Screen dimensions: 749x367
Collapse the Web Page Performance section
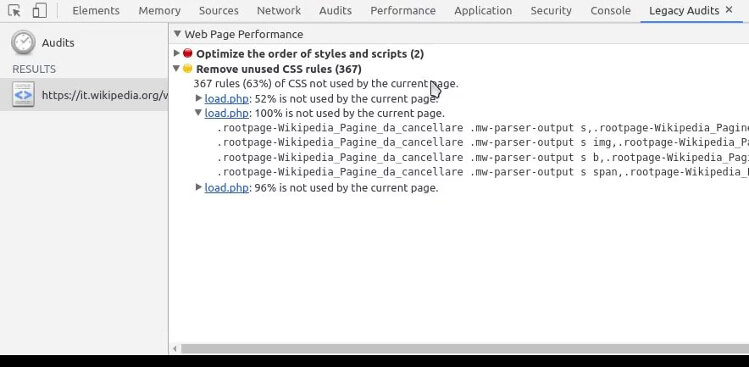pyautogui.click(x=177, y=34)
